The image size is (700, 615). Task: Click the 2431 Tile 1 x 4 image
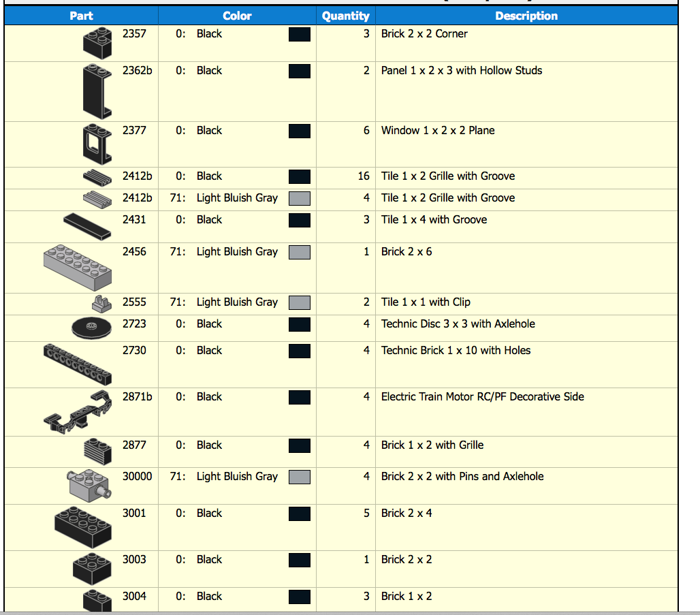coord(87,226)
